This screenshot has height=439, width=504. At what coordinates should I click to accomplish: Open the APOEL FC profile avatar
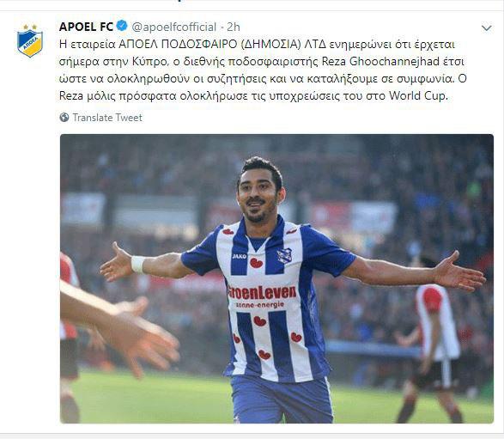(x=30, y=40)
